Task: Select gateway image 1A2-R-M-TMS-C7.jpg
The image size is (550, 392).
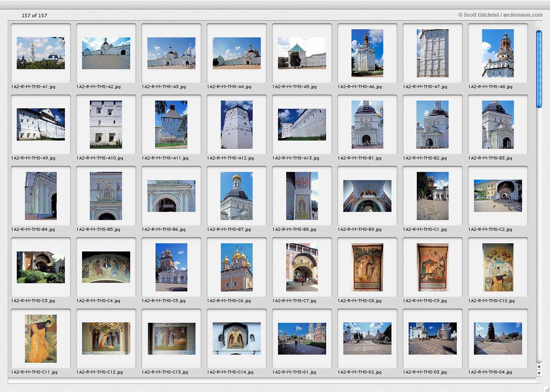Action: [x=302, y=267]
